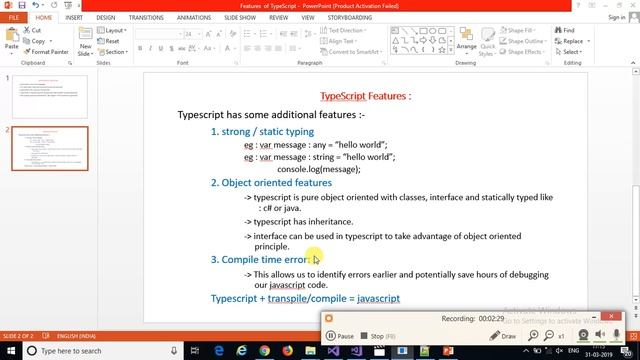The width and height of the screenshot is (640, 360).
Task: Apply bullet list formatting
Action: tap(248, 34)
